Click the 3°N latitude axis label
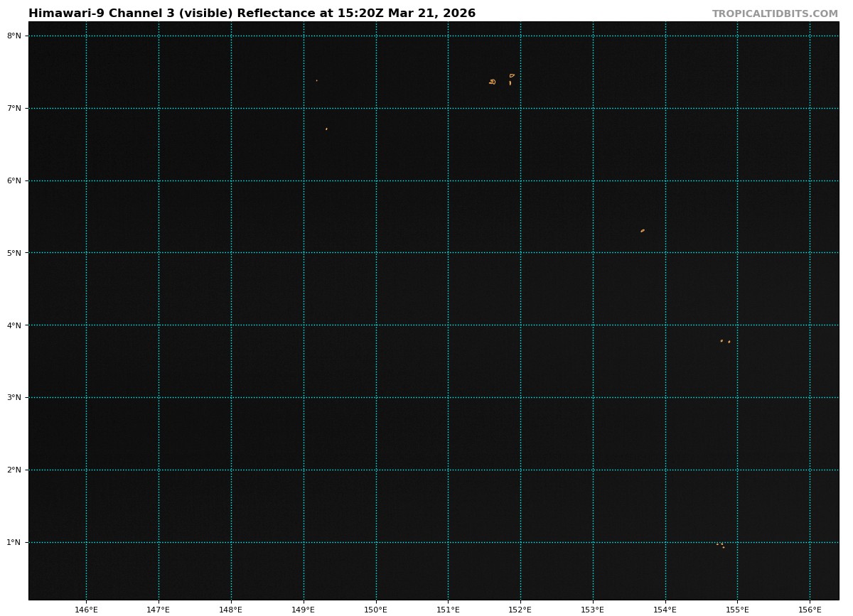This screenshot has height=616, width=853. coord(14,398)
